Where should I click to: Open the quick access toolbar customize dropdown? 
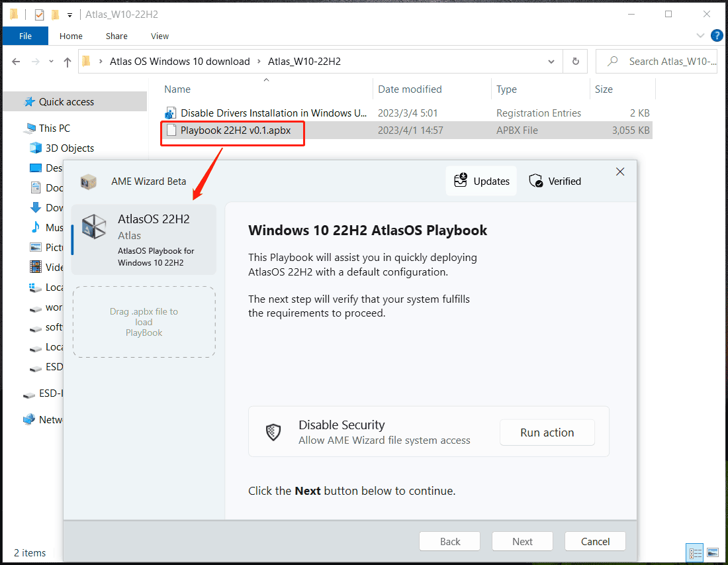click(x=69, y=15)
